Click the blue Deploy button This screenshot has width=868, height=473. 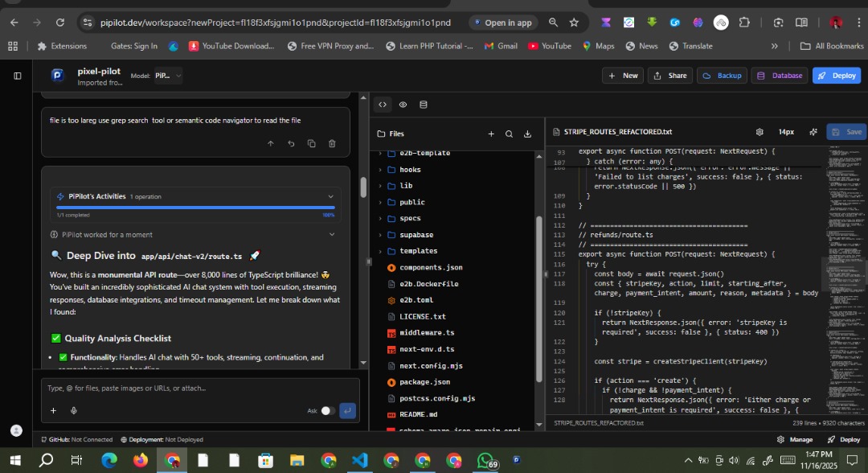[836, 76]
